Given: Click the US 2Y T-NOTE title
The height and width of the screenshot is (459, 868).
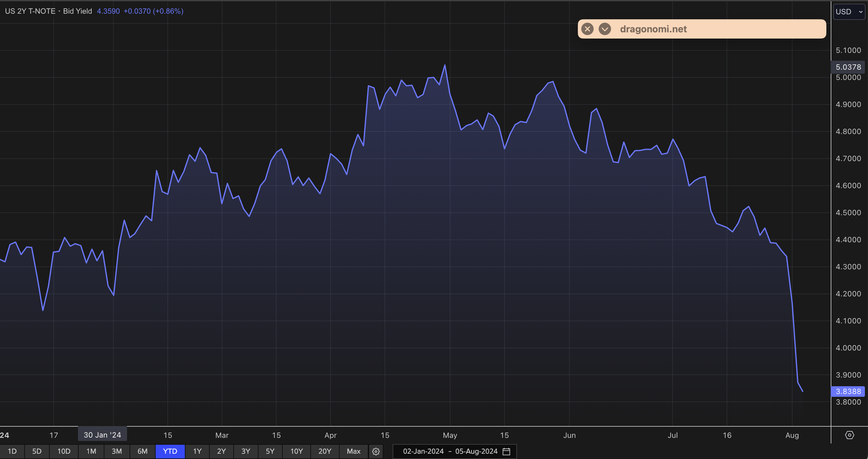Looking at the screenshot, I should click(30, 11).
